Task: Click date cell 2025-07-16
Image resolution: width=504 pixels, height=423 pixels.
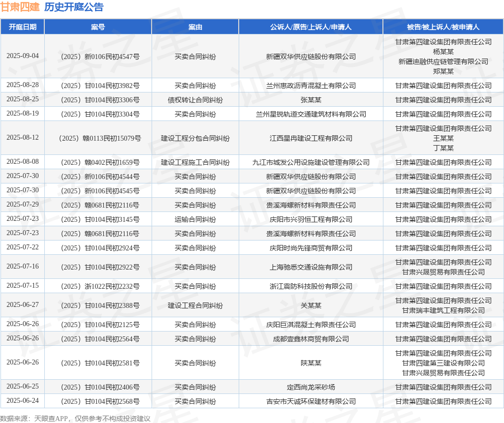Action: (23, 267)
